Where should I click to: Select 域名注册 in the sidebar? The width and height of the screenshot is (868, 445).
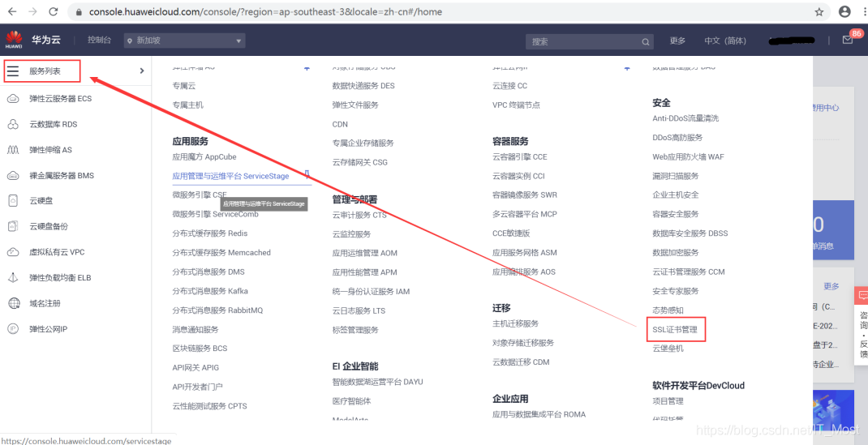coord(45,303)
